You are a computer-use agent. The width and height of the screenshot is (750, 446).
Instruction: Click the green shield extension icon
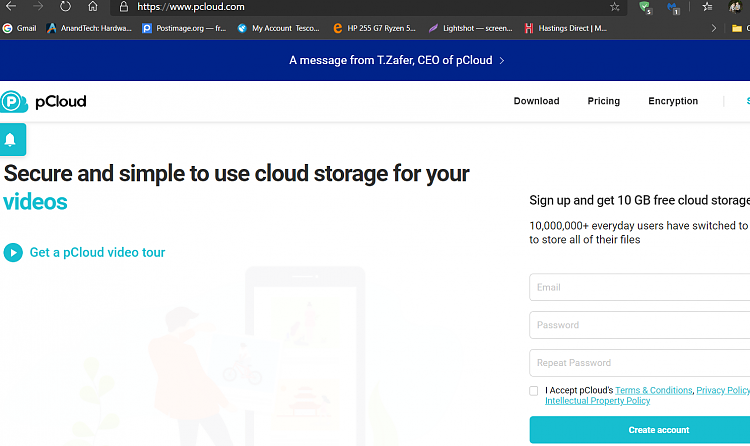(646, 7)
